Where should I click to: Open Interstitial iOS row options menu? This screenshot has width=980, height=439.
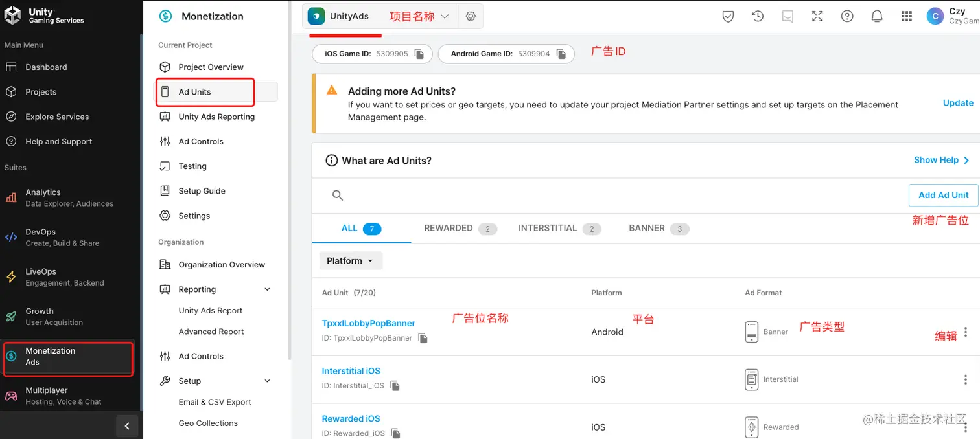[x=966, y=379]
